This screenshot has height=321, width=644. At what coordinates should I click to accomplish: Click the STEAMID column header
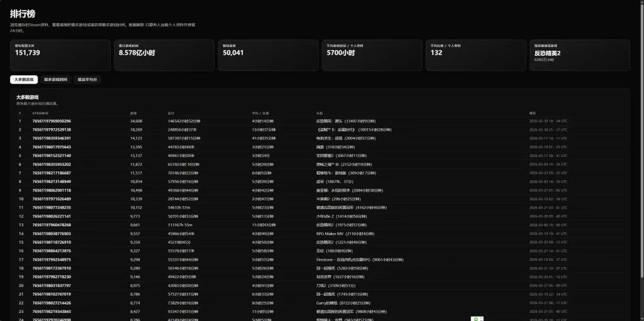(x=40, y=113)
